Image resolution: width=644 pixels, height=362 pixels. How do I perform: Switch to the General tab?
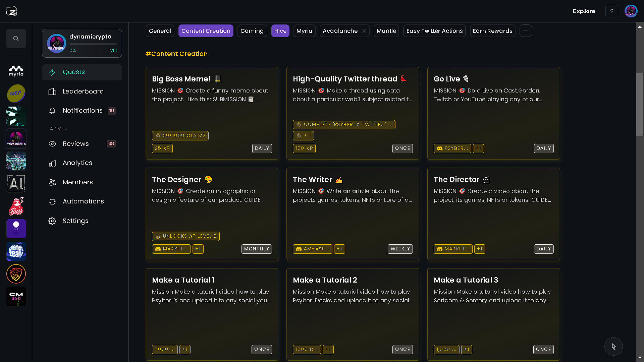[x=160, y=31]
